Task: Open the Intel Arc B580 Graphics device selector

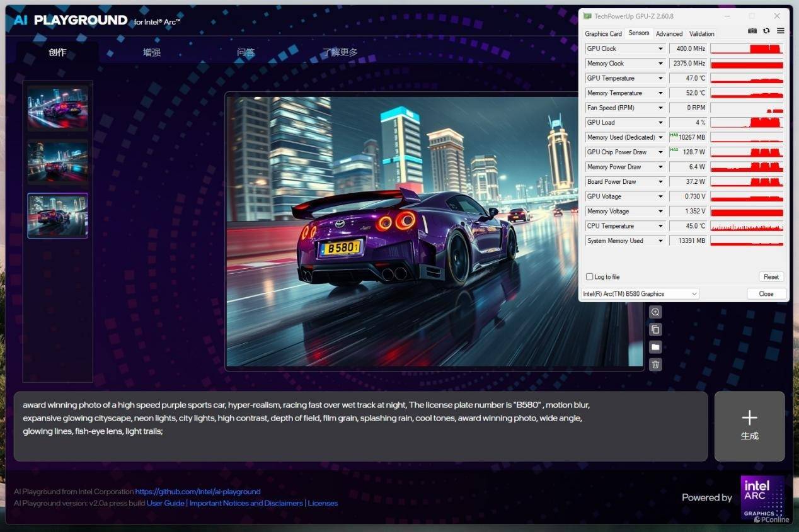Action: [640, 294]
